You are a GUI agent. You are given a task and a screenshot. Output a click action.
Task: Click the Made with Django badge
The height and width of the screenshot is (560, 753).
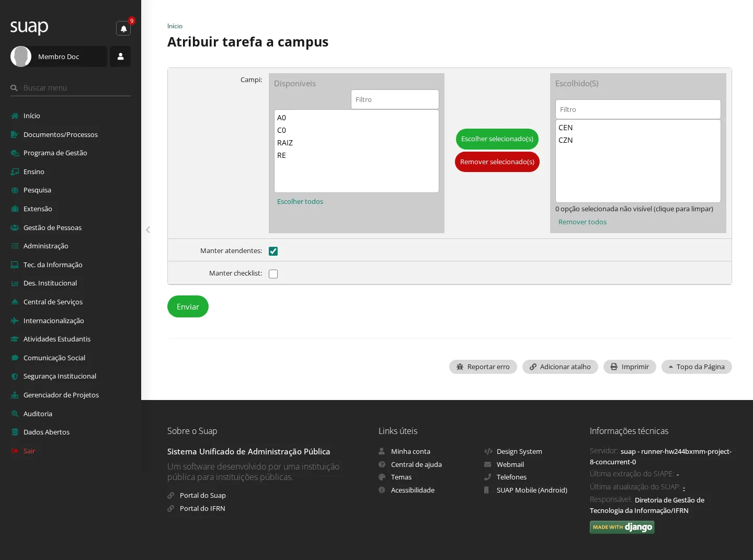[x=622, y=527]
